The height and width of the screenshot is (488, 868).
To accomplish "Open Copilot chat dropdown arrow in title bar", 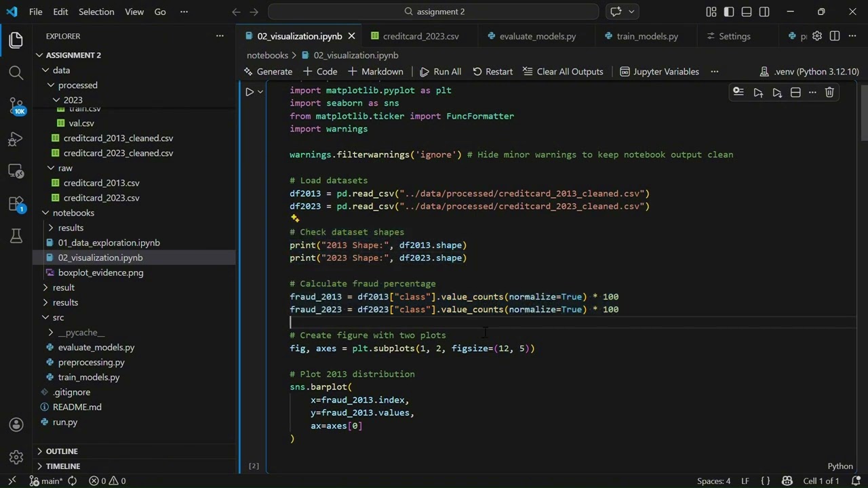I will pyautogui.click(x=631, y=12).
